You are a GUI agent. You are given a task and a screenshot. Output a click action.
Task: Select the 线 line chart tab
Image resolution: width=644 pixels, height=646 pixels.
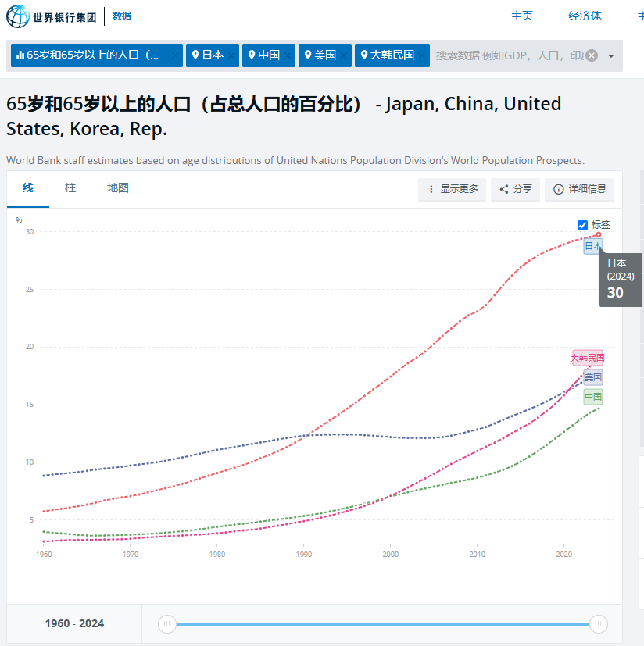point(28,188)
